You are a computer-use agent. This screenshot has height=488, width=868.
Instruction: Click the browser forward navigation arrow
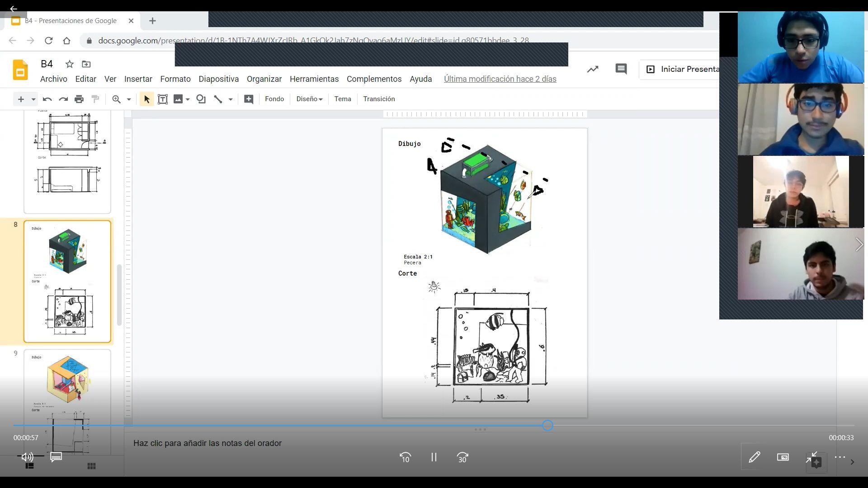30,41
